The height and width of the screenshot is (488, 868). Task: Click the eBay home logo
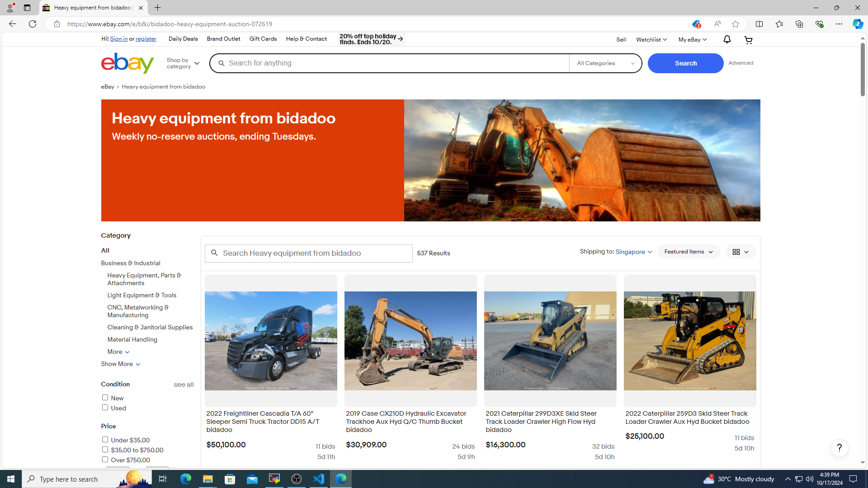[127, 63]
